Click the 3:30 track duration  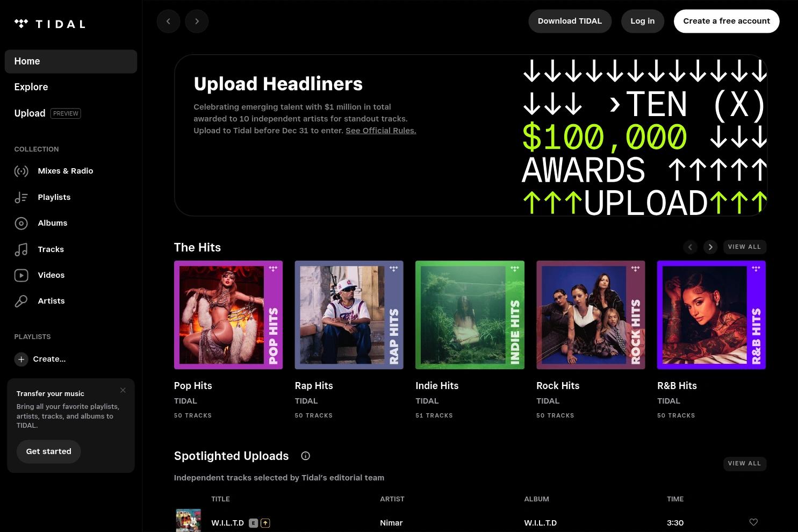tap(675, 523)
